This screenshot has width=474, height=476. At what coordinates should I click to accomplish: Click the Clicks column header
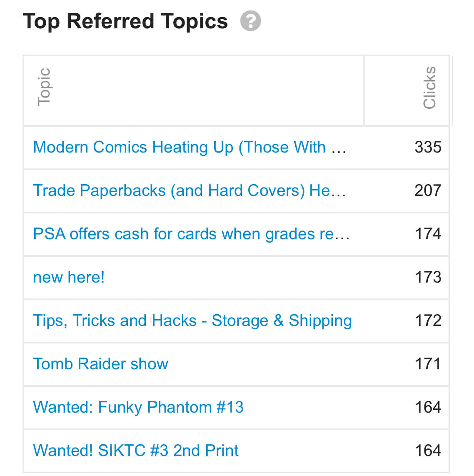[429, 88]
